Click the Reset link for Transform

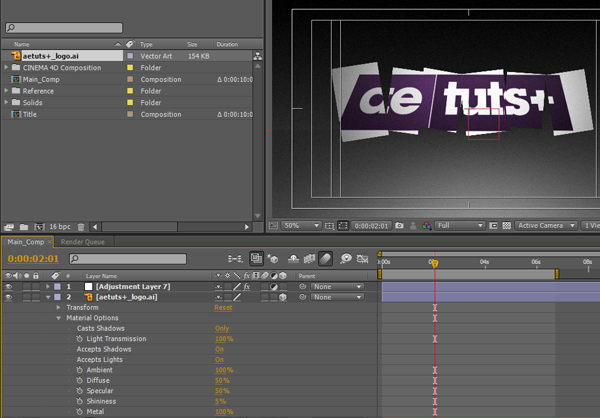click(x=223, y=307)
